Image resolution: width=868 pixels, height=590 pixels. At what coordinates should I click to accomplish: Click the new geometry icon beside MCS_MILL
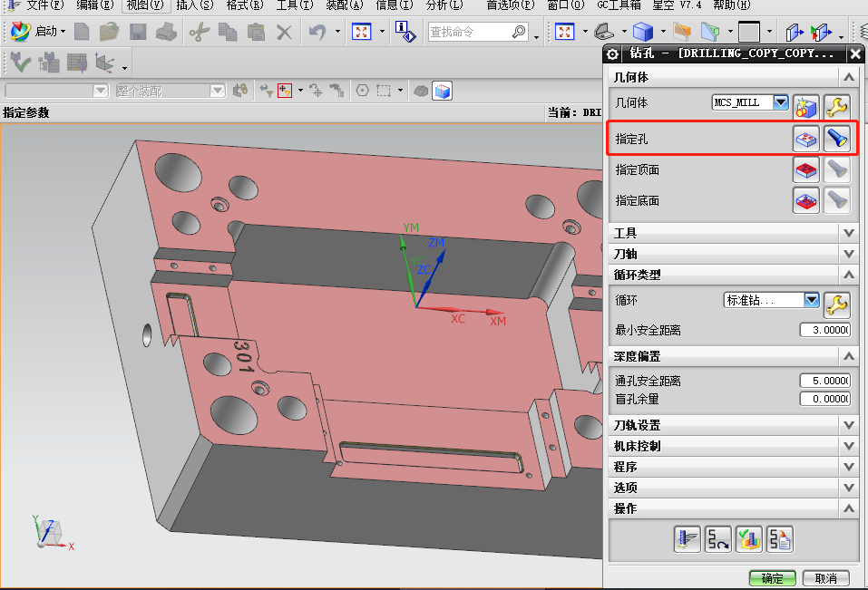point(806,107)
